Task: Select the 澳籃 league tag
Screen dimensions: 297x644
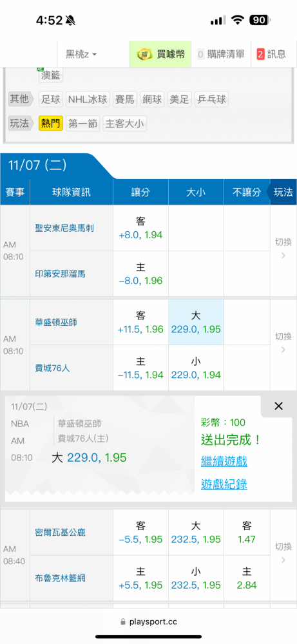Action: point(51,75)
